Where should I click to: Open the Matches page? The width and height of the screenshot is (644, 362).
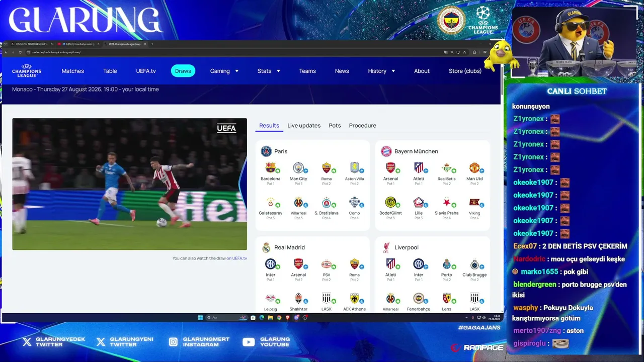pos(73,71)
